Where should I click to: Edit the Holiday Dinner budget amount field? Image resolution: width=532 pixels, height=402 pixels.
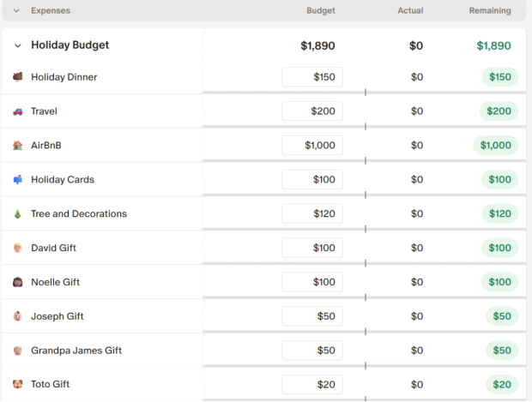click(x=312, y=77)
